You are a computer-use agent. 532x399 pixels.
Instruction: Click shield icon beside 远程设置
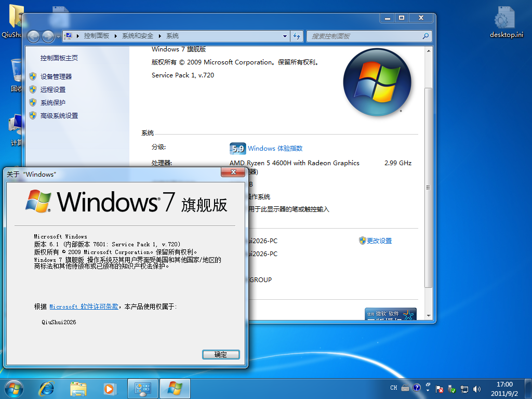[x=33, y=89]
